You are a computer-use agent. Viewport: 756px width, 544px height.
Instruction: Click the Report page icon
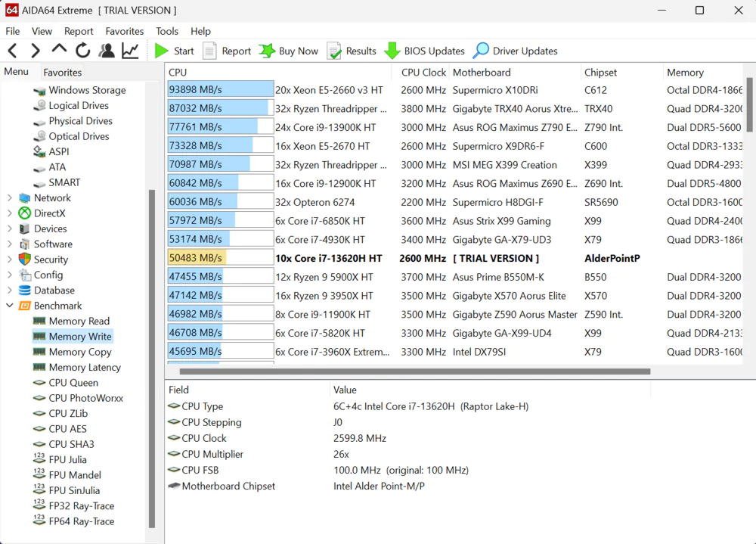pyautogui.click(x=209, y=51)
